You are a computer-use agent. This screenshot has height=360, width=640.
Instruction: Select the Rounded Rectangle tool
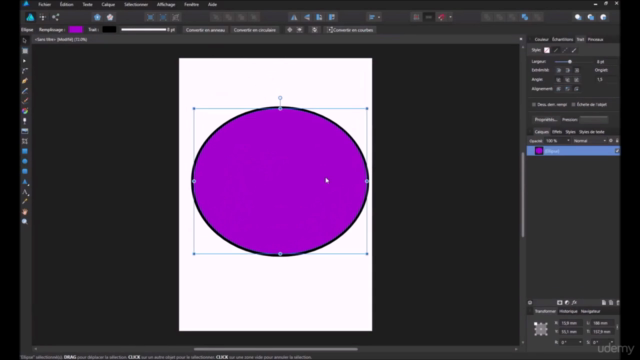coord(24,171)
